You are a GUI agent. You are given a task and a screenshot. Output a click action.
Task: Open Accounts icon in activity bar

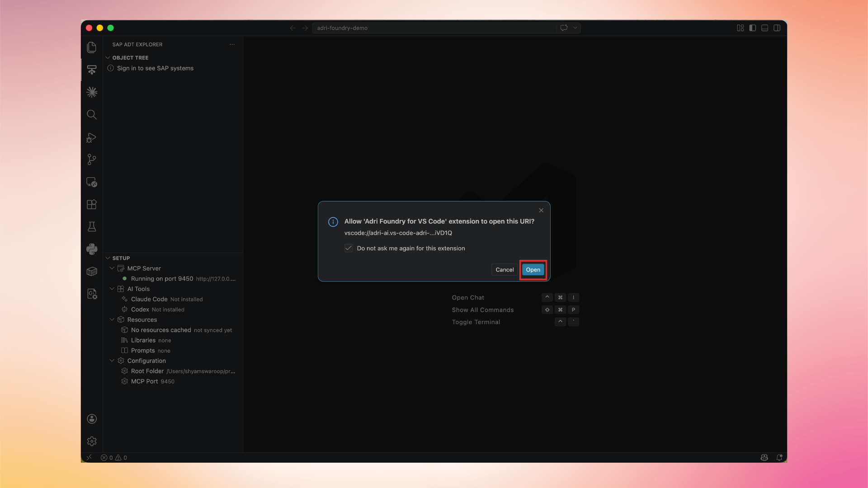point(92,419)
